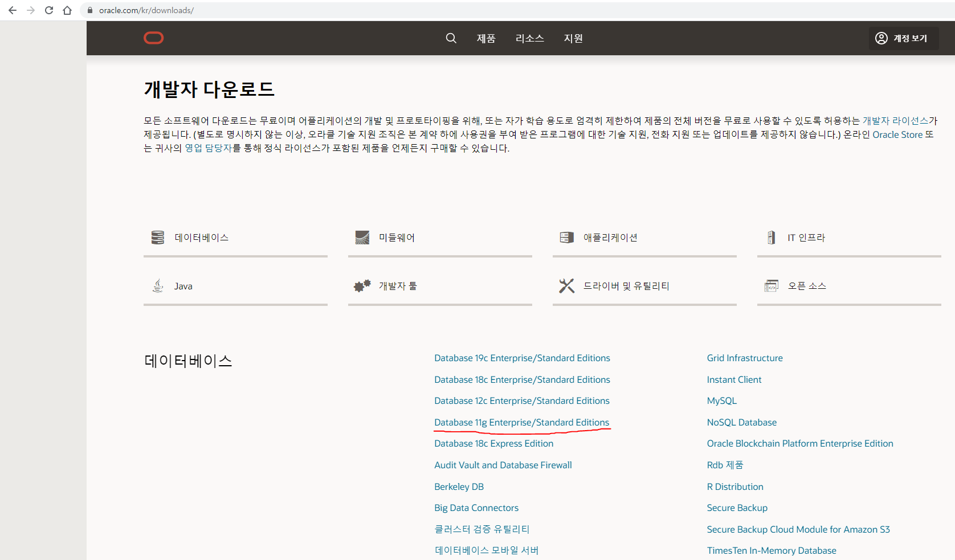The width and height of the screenshot is (955, 560).
Task: Open Database 19c Enterprise/Standard Editions
Action: [x=522, y=358]
